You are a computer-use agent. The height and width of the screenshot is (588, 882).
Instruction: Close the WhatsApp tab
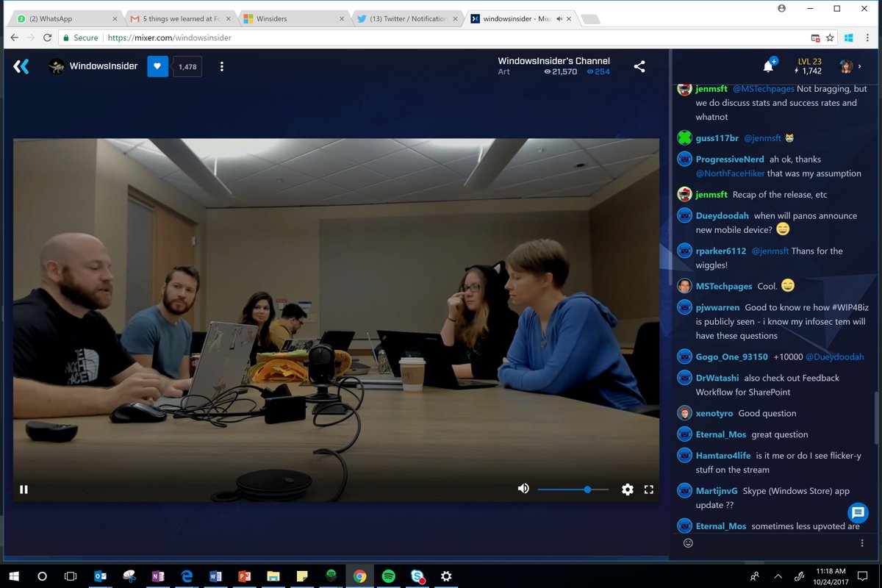coord(113,18)
